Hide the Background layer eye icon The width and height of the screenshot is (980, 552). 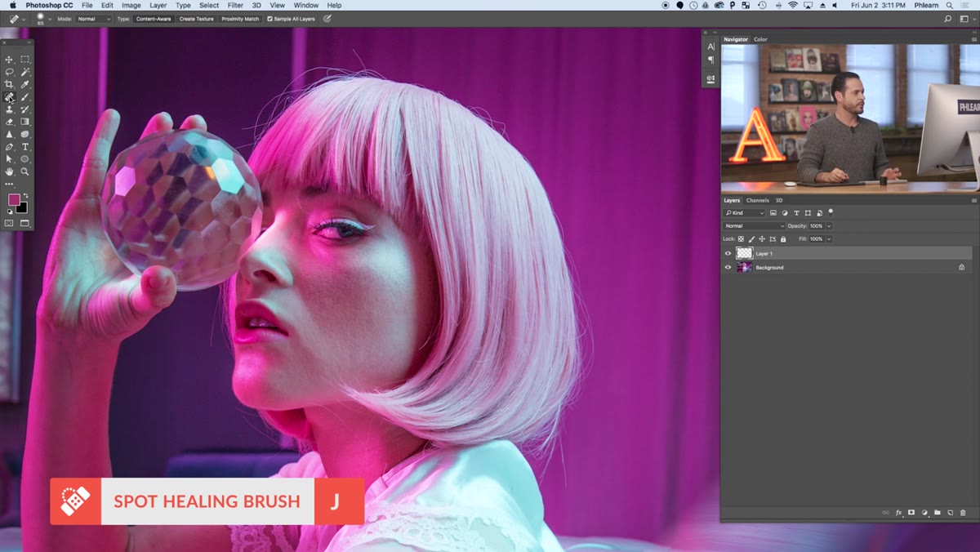coord(728,267)
